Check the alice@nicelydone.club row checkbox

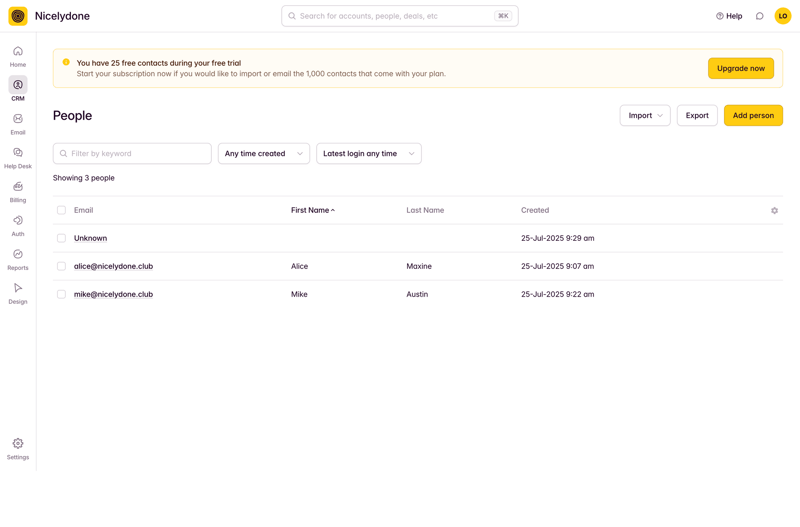[x=61, y=266]
